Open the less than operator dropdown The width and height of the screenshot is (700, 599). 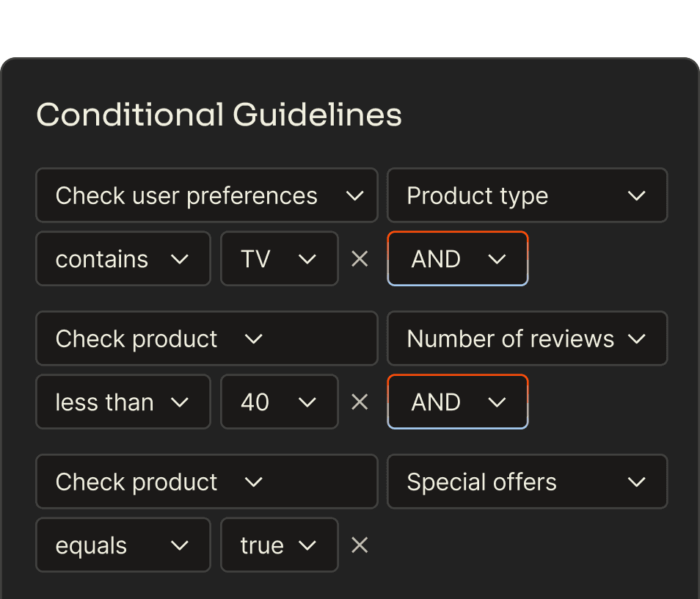coord(123,402)
